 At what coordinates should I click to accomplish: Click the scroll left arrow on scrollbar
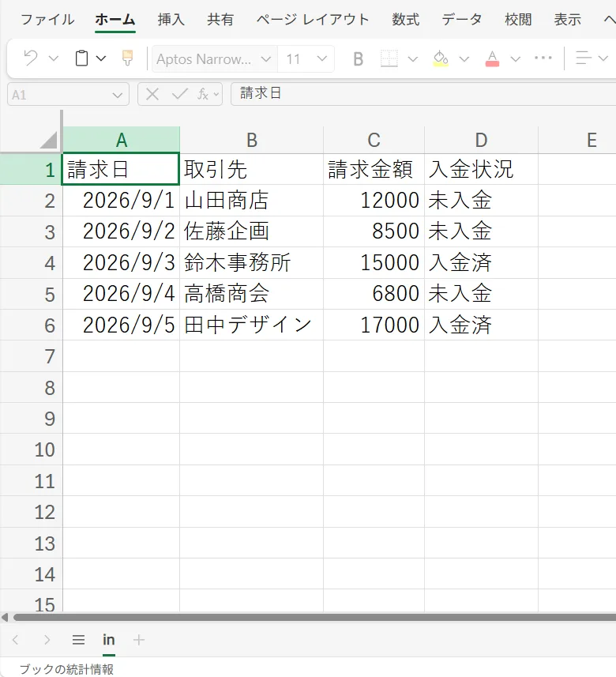(5, 618)
